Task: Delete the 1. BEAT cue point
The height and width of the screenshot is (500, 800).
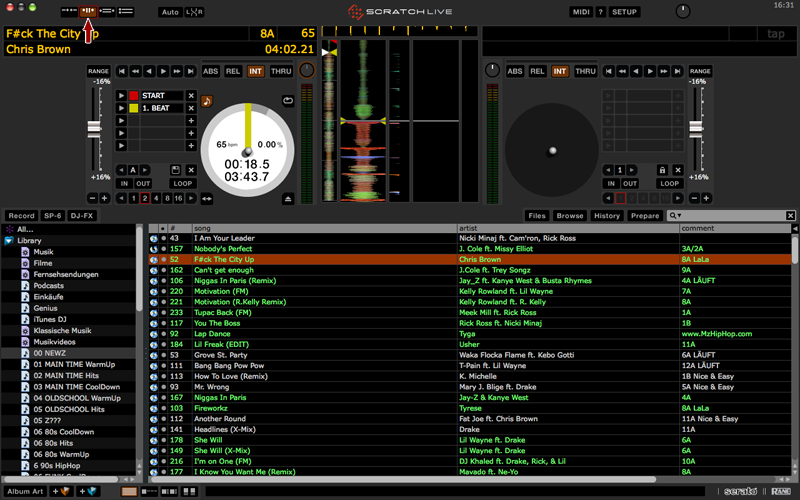Action: [x=191, y=108]
